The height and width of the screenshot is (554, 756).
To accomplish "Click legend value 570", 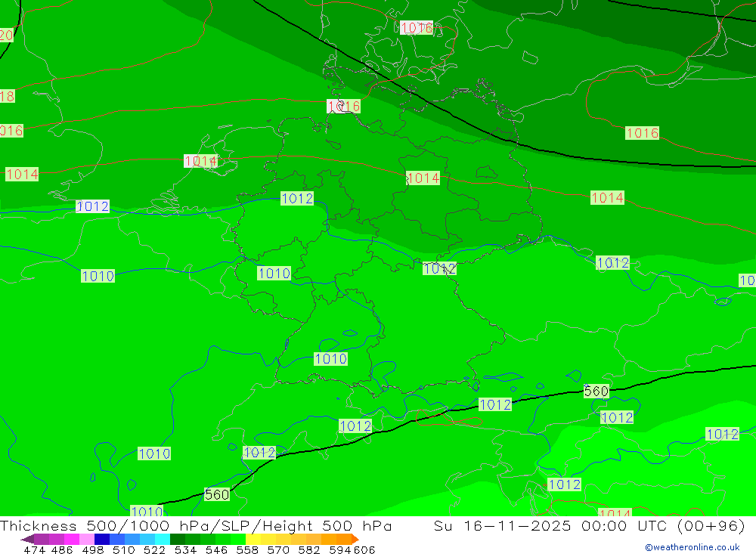I will click(277, 549).
